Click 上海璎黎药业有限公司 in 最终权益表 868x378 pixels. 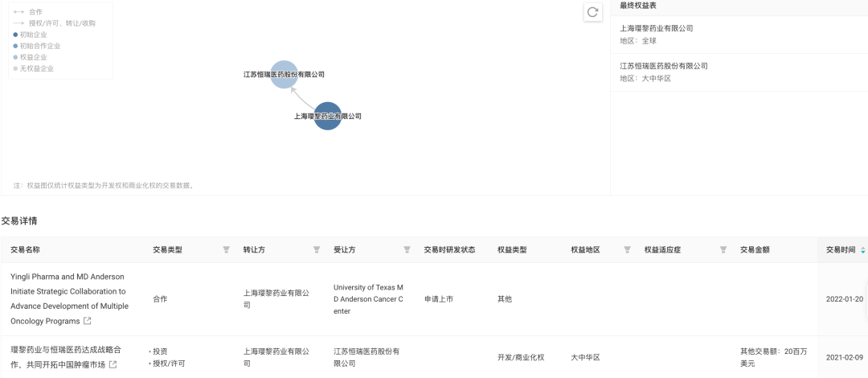point(656,28)
